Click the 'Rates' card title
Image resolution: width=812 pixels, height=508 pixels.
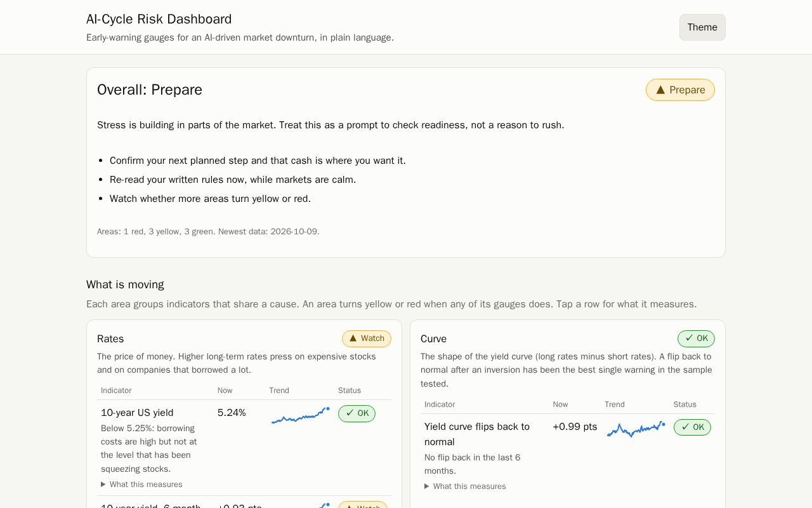point(110,339)
